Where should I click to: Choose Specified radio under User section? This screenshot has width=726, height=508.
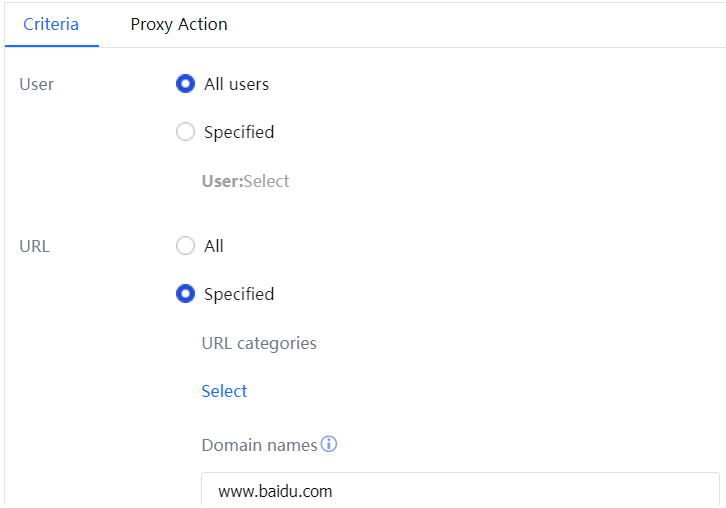coord(185,132)
